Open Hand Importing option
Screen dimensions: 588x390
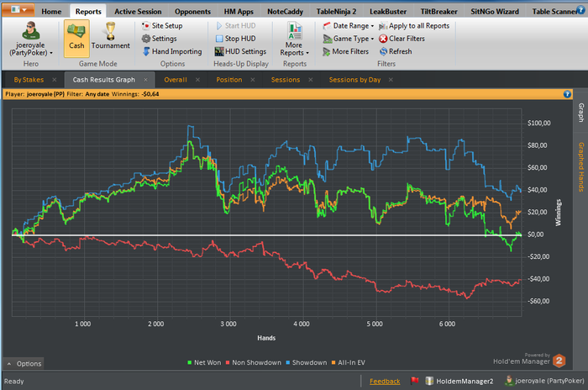point(173,51)
